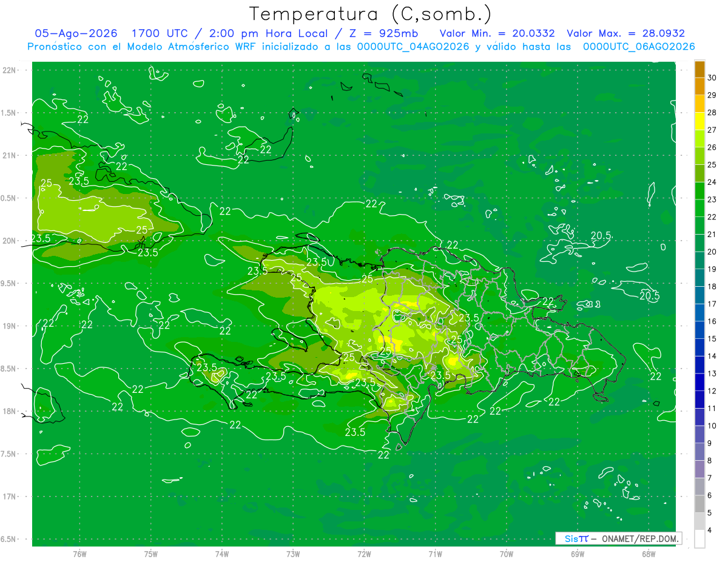Pick the lime colorbar swatch between 26 and 27
Viewport: 728px width, 562px height.
point(699,139)
